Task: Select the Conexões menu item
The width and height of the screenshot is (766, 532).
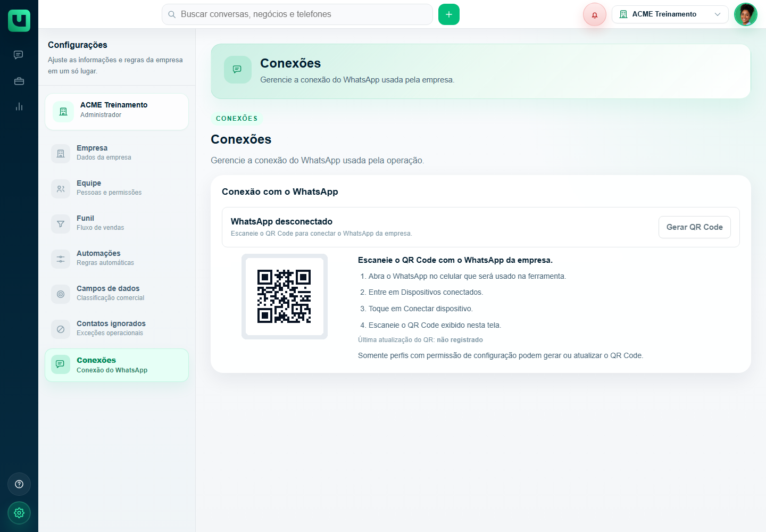Action: (116, 365)
